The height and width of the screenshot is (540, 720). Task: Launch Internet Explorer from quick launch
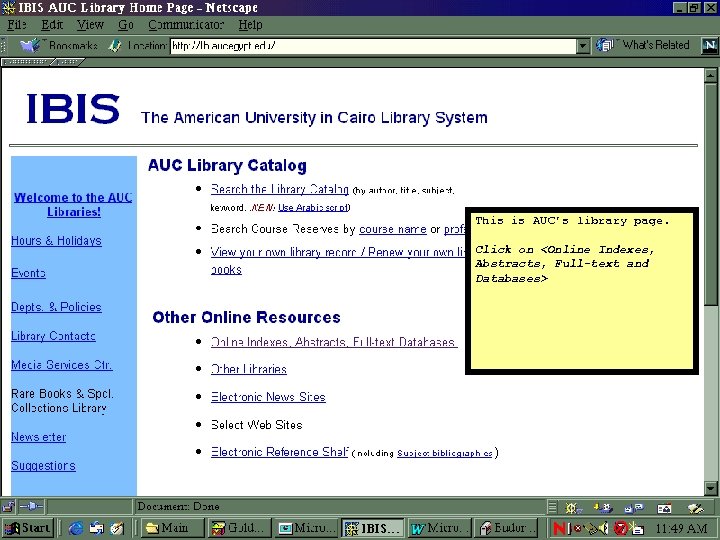(76, 529)
